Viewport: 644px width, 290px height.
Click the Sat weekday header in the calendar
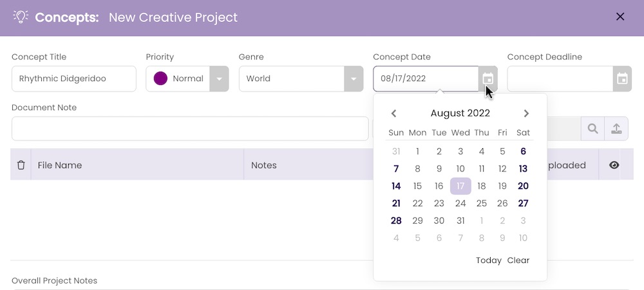coord(523,133)
